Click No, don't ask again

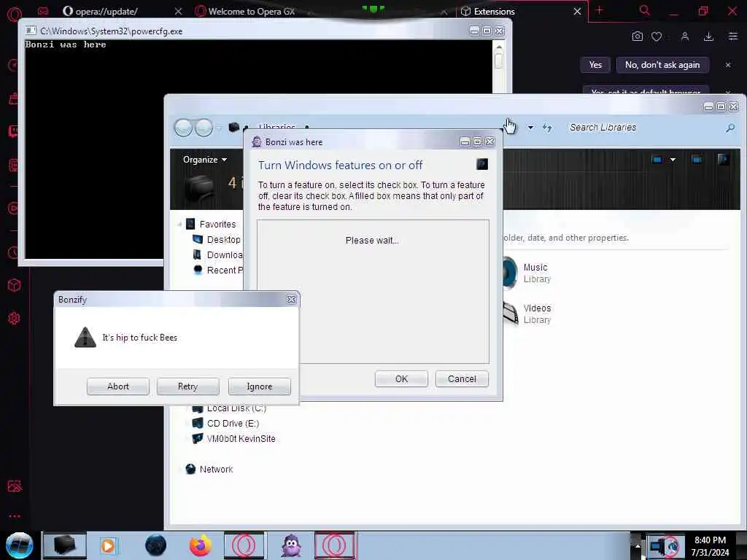[662, 65]
